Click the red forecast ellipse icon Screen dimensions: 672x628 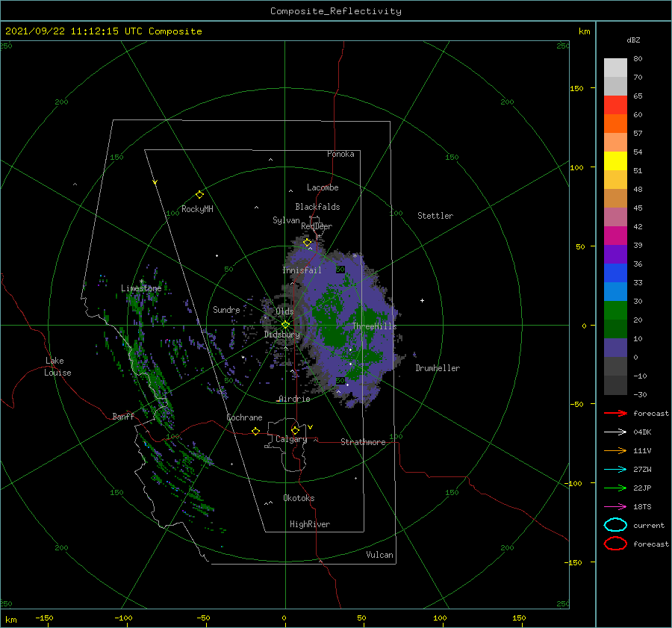(x=615, y=544)
